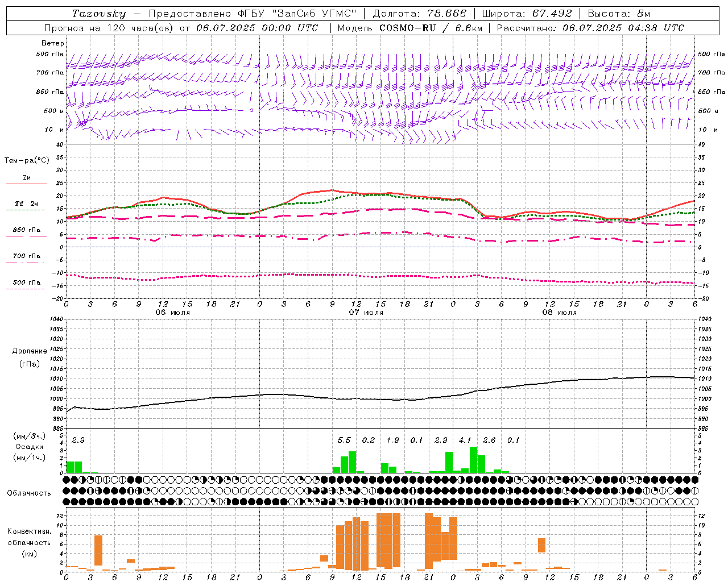The height and width of the screenshot is (582, 728).
Task: Select the 'Долгота: 78.666' longitude value
Action: coord(419,14)
